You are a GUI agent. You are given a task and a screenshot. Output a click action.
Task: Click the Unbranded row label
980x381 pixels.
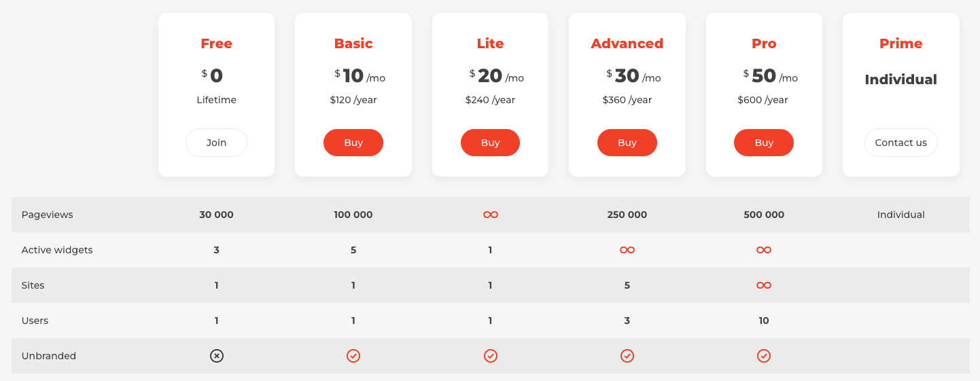(x=48, y=356)
